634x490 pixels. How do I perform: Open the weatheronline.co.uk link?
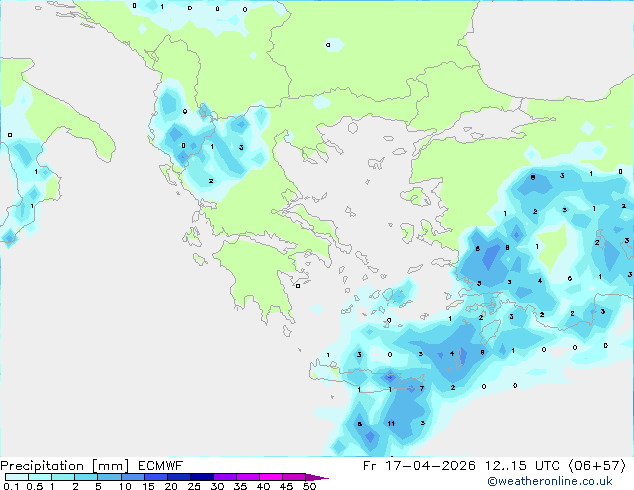click(x=550, y=482)
